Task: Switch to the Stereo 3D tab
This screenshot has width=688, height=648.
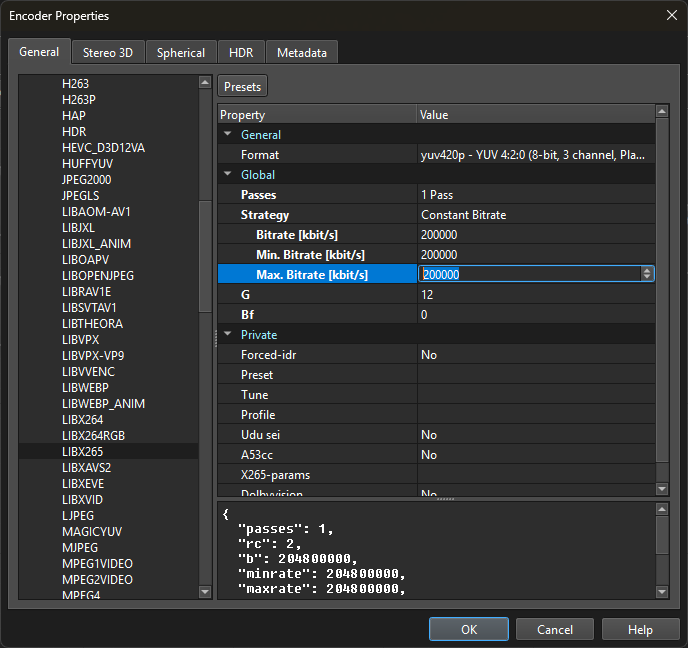Action: pos(108,52)
